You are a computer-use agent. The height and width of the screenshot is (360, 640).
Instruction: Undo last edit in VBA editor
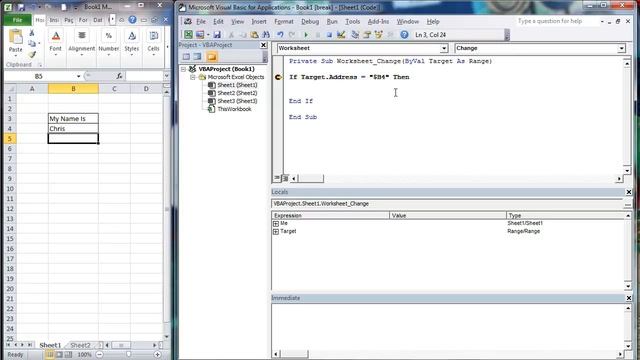click(x=280, y=35)
